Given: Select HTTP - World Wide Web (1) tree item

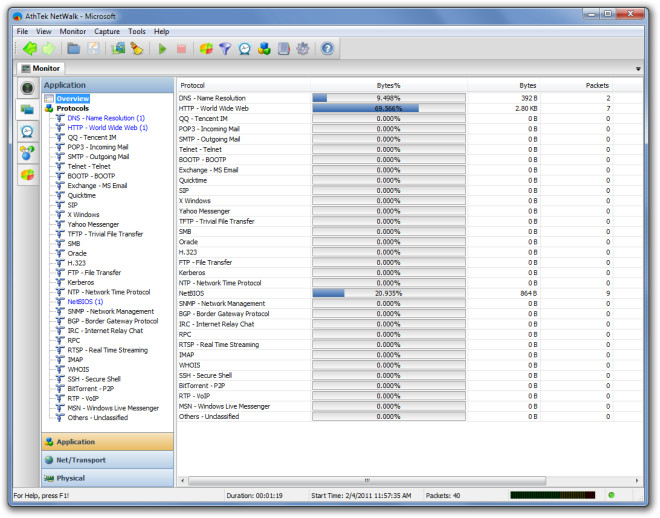Looking at the screenshot, I should coord(108,128).
